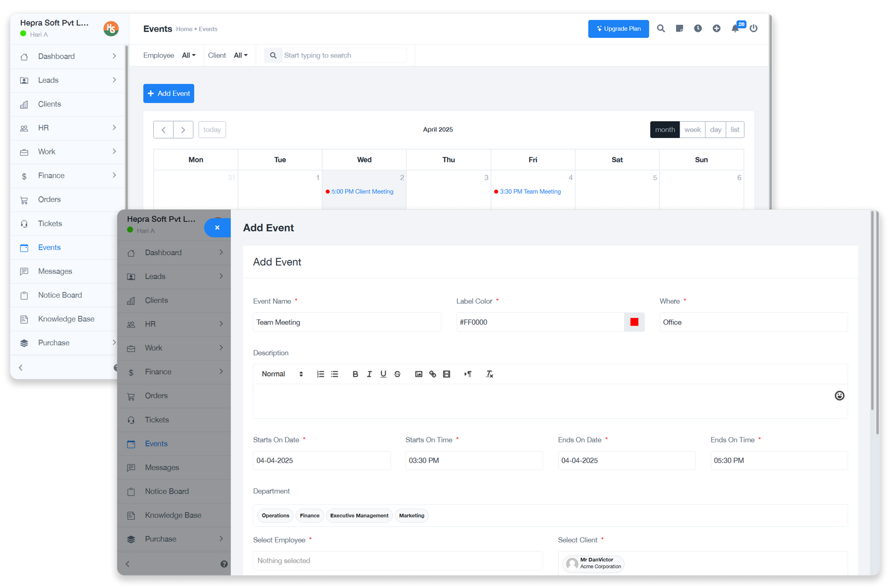
Task: Go to previous month arrow
Action: point(163,130)
